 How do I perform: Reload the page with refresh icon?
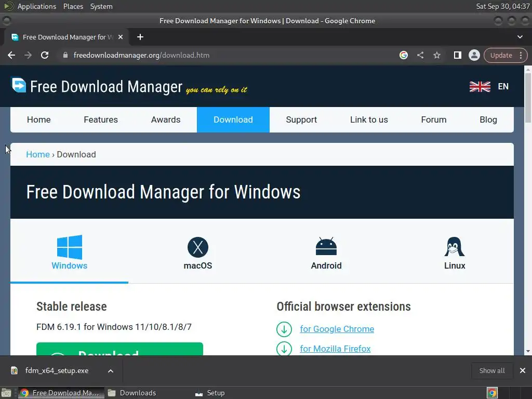(45, 55)
